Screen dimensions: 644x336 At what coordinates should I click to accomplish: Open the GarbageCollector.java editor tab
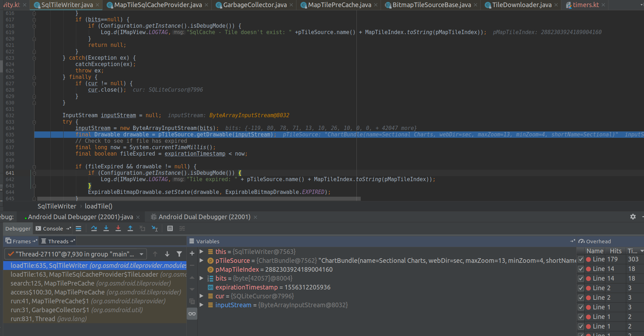pyautogui.click(x=253, y=5)
